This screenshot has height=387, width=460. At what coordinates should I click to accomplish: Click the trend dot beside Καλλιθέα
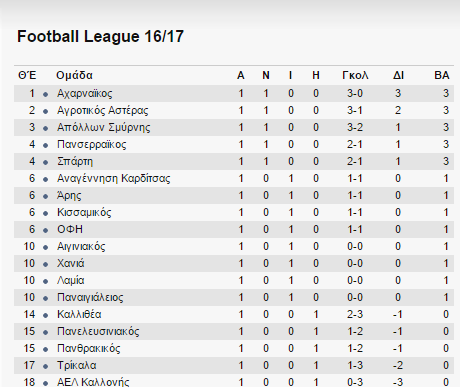pos(45,316)
